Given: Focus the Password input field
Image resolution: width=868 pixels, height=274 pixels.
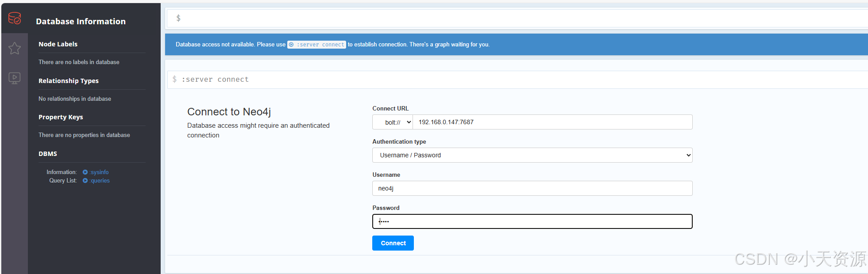Looking at the screenshot, I should (x=532, y=221).
